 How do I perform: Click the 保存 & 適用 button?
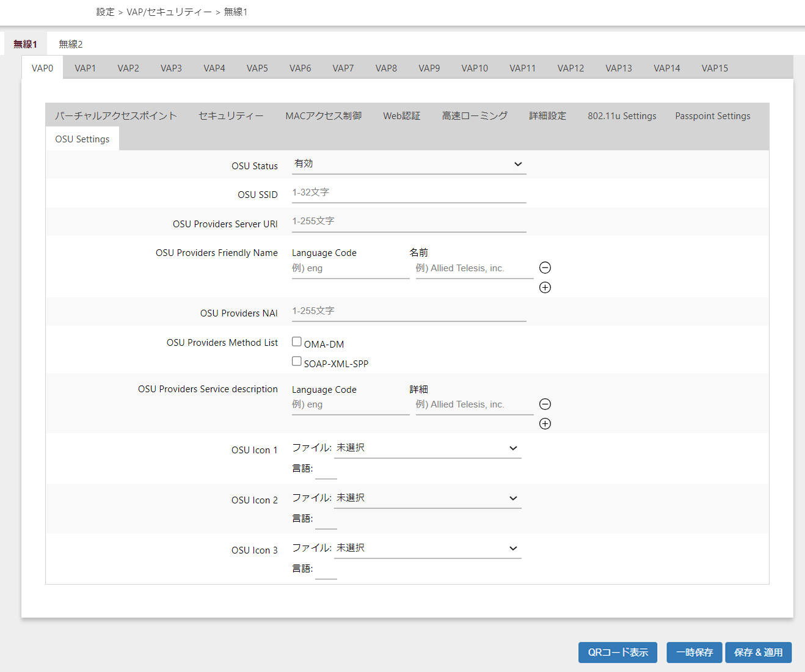[758, 652]
